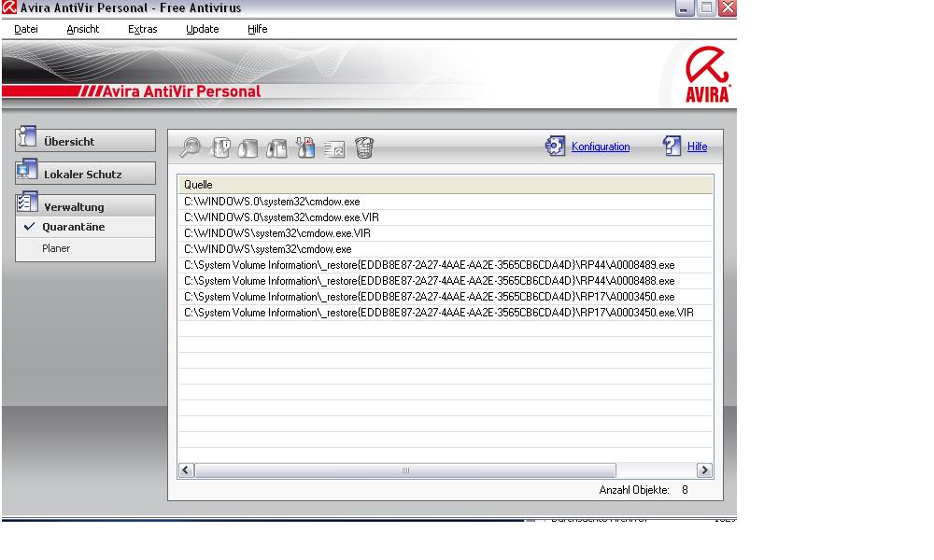Click the add file to quarantine icon
This screenshot has height=560, width=934.
pos(305,147)
